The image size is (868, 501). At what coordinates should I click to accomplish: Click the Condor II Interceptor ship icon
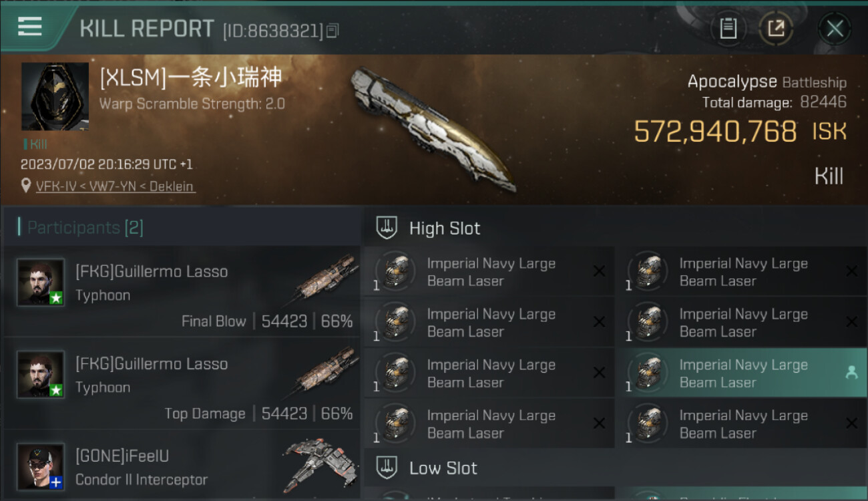point(316,465)
